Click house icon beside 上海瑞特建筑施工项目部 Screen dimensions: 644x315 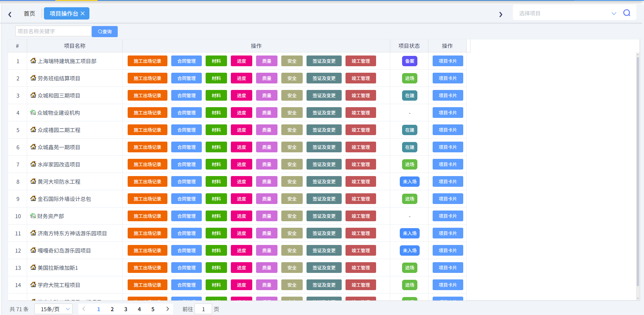click(33, 60)
